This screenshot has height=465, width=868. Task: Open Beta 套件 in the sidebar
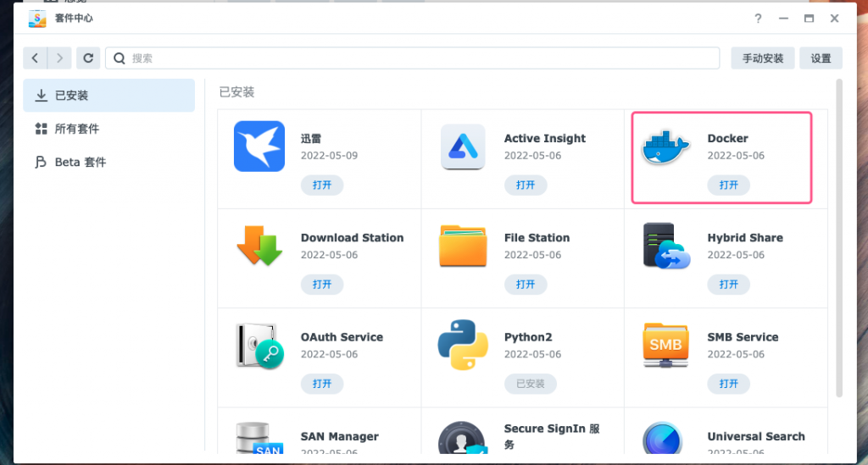[109, 162]
